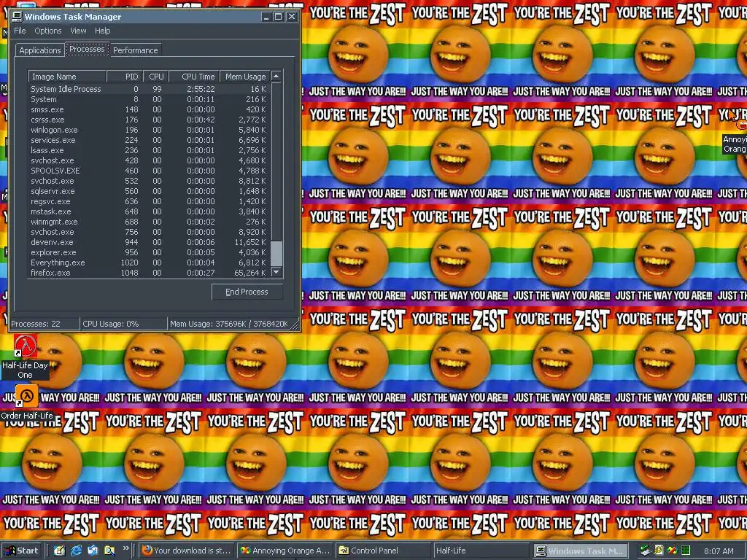
Task: Open the Order Half-Life desktop shortcut
Action: pos(26,402)
